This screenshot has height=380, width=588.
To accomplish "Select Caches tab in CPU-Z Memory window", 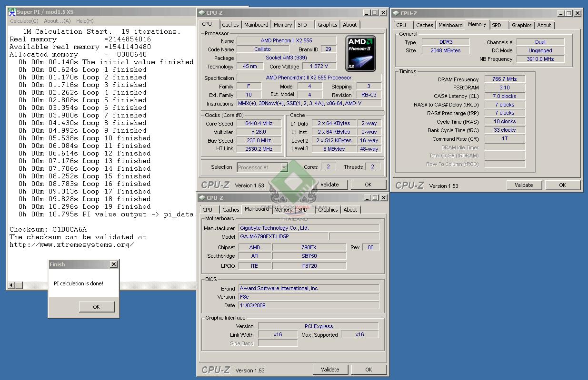I will pyautogui.click(x=425, y=25).
